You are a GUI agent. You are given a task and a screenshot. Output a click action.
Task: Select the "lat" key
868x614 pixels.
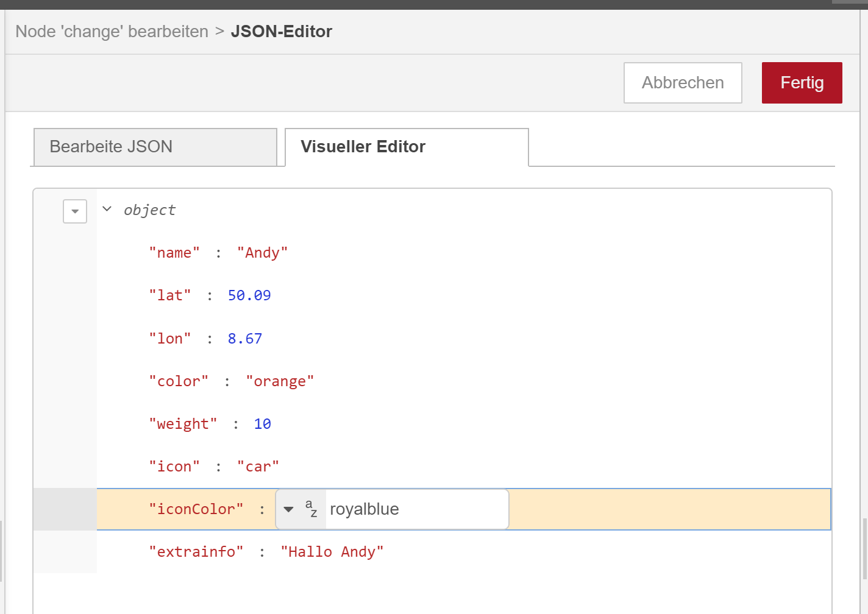[x=170, y=295]
